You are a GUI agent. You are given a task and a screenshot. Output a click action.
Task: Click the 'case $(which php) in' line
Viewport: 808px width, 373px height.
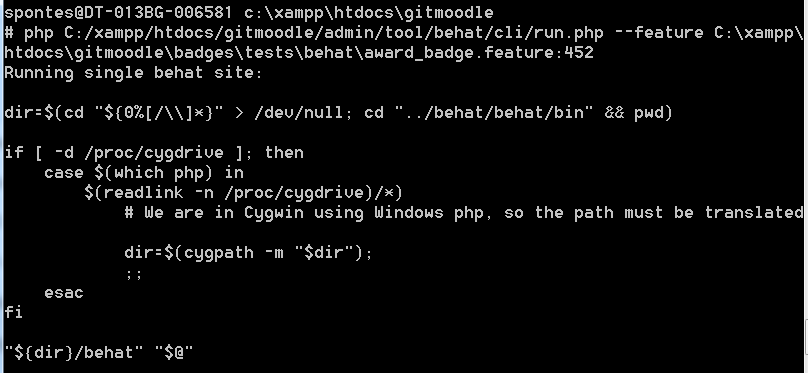(x=144, y=173)
